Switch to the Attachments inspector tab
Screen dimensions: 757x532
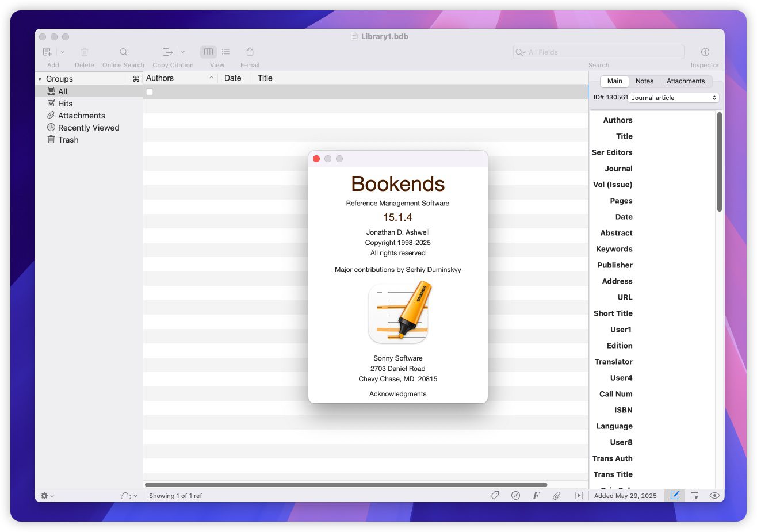(686, 81)
